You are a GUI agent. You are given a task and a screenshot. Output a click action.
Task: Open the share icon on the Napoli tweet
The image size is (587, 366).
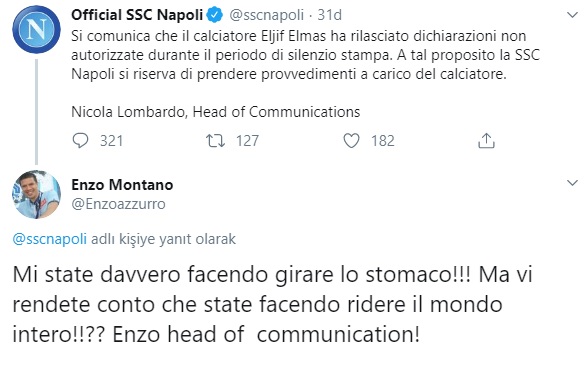tap(486, 141)
